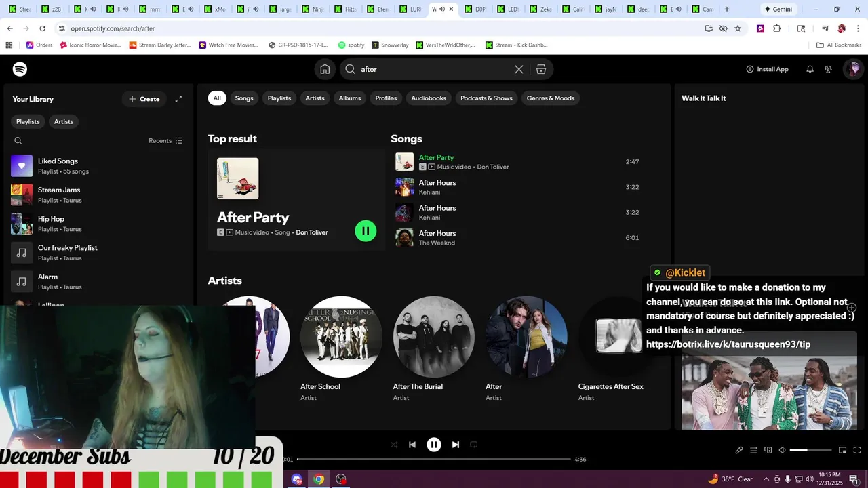Open weather widget 38°F Clear

click(730, 479)
